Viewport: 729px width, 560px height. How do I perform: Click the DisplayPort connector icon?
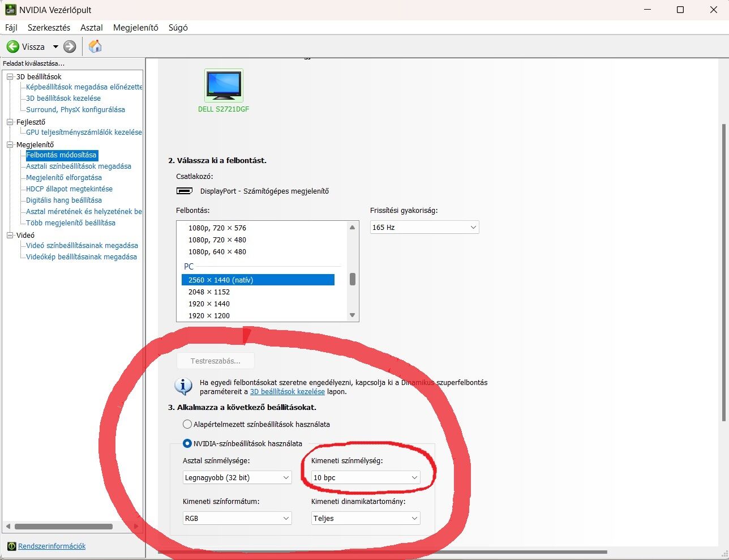184,191
